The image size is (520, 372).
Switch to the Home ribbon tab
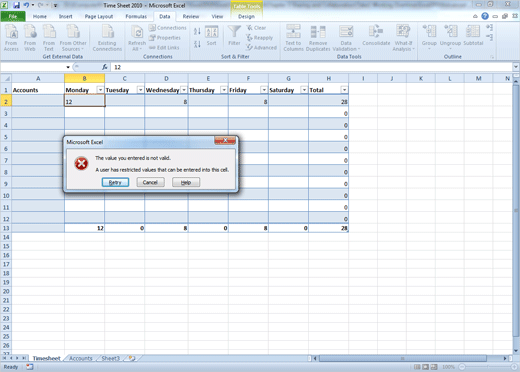pos(40,16)
